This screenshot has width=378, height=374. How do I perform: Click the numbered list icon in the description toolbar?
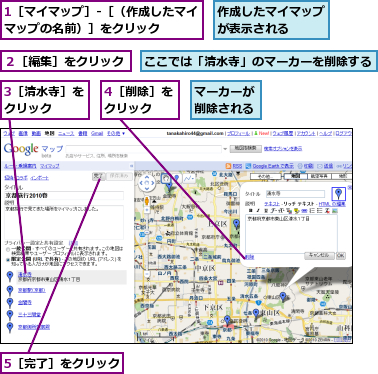coord(312,211)
